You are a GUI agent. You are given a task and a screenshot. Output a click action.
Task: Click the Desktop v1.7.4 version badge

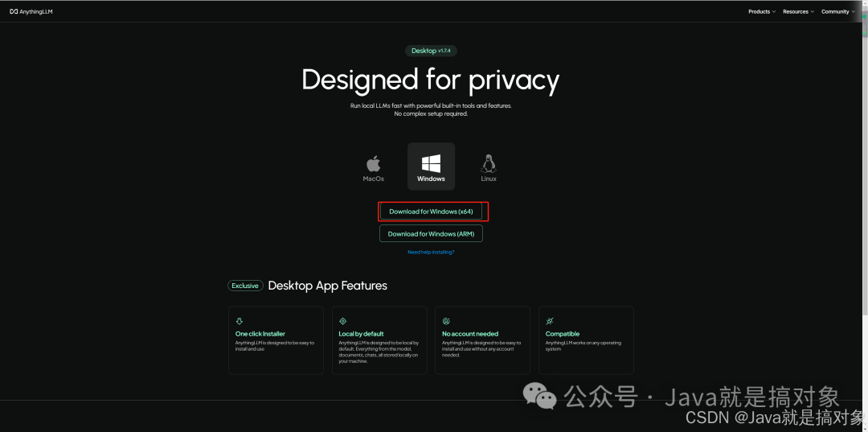(432, 51)
